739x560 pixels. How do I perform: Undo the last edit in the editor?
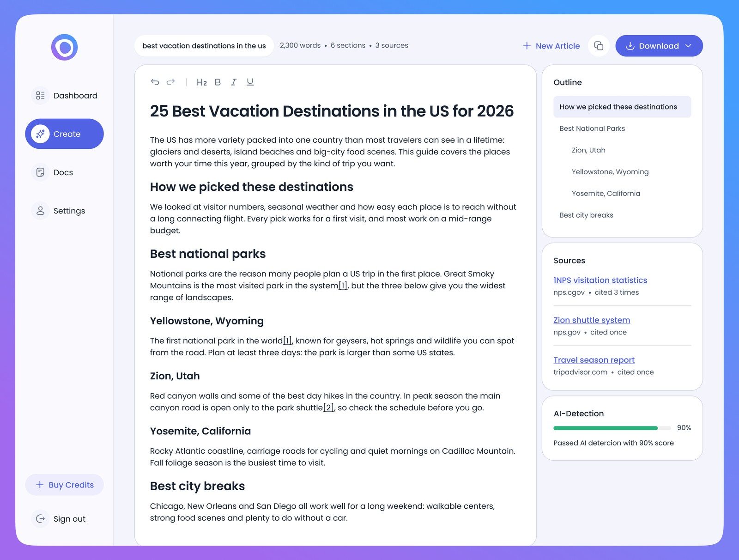(x=155, y=82)
